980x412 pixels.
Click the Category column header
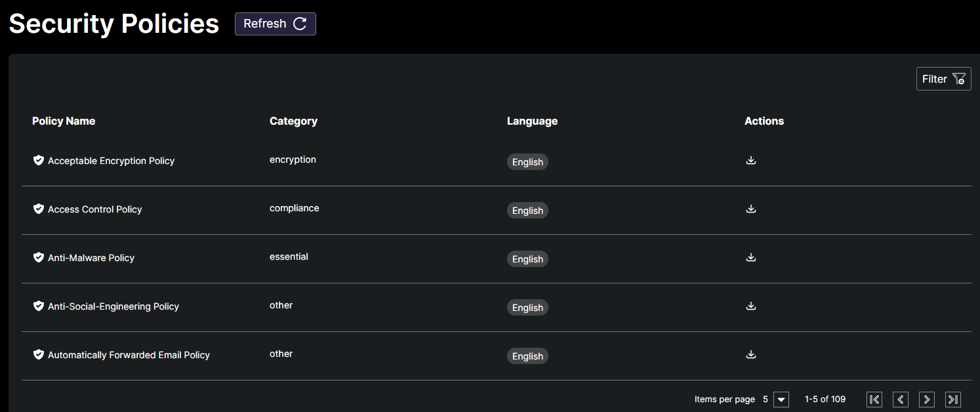(293, 121)
